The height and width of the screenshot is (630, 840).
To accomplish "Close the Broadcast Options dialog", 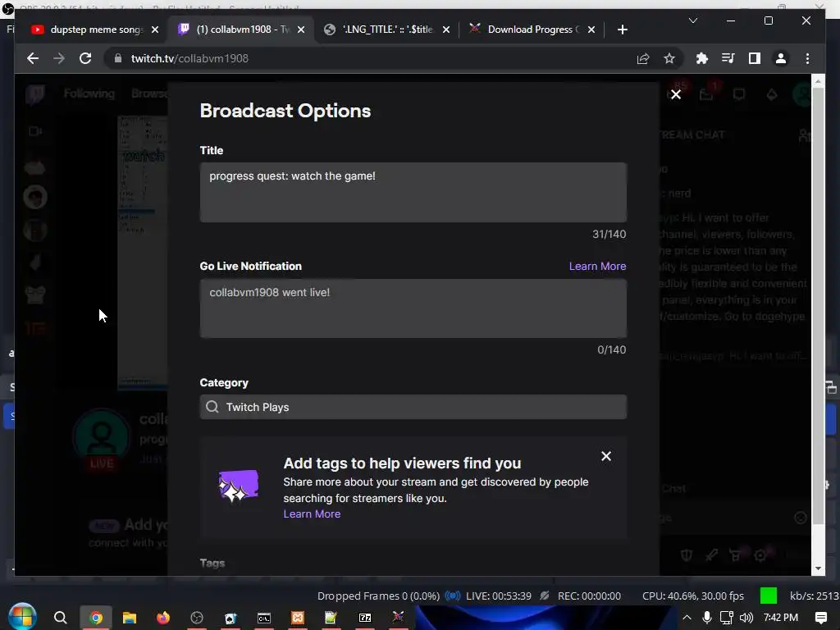I will (676, 95).
